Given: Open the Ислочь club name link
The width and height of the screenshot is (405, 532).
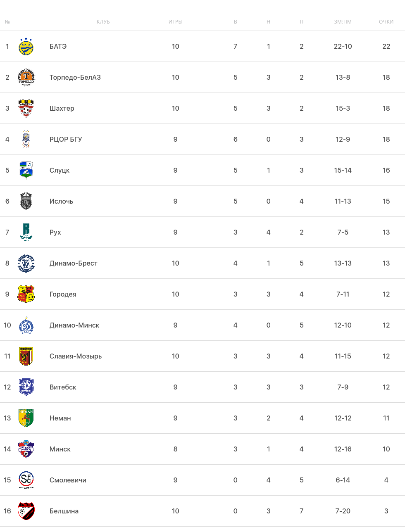Looking at the screenshot, I should point(61,201).
